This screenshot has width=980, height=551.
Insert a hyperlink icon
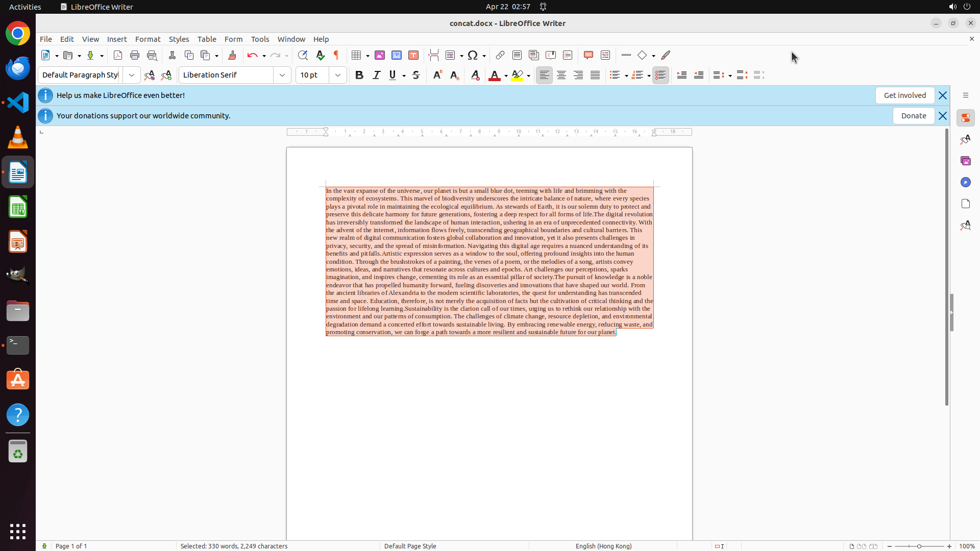tap(500, 55)
